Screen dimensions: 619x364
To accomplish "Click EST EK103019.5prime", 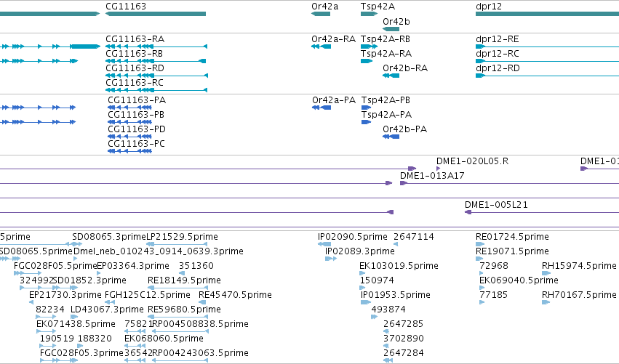I will [399, 266].
